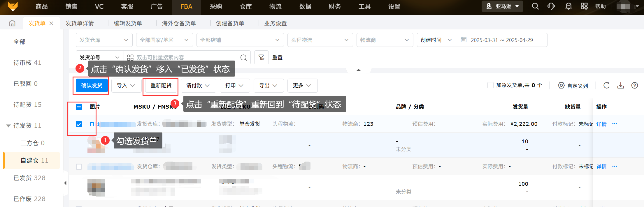The image size is (644, 207).
Task: Open the notifications bell
Action: click(x=568, y=6)
